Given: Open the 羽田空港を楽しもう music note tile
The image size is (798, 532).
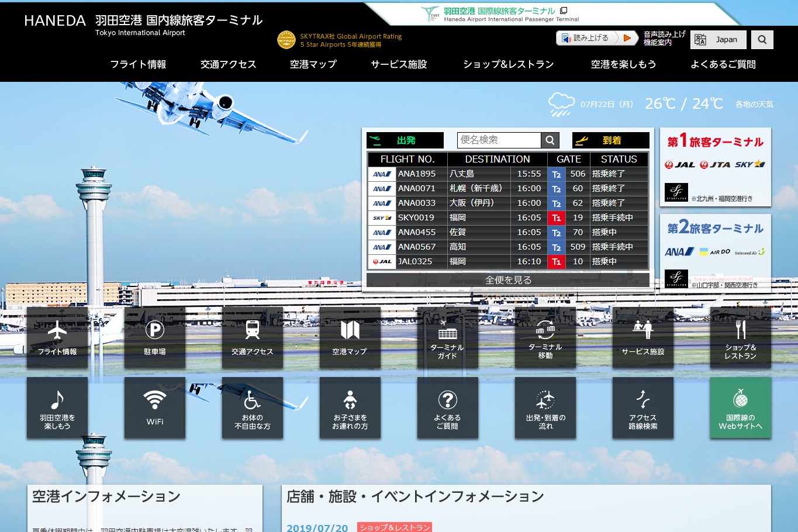Looking at the screenshot, I should coord(57,408).
